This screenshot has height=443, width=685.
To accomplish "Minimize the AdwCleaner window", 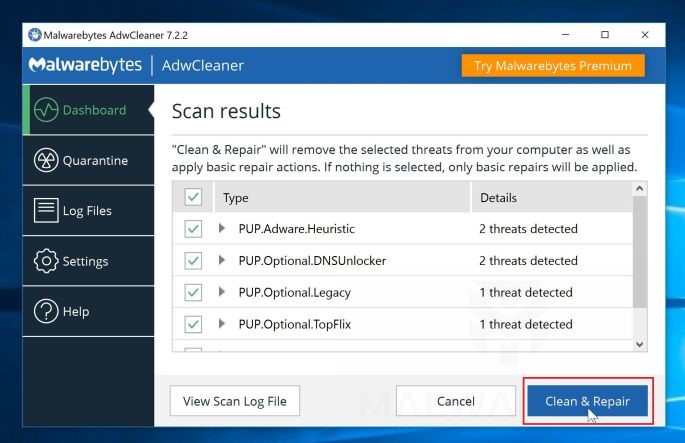I will (565, 35).
